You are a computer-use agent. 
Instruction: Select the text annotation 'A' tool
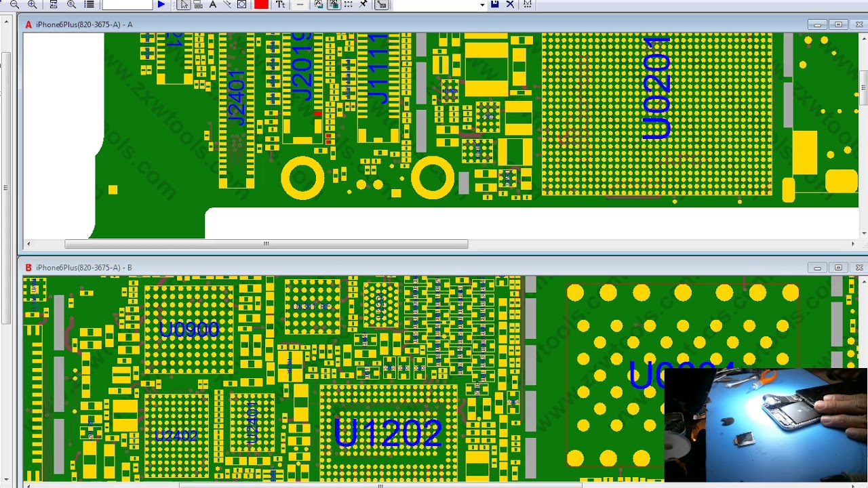[x=212, y=4]
